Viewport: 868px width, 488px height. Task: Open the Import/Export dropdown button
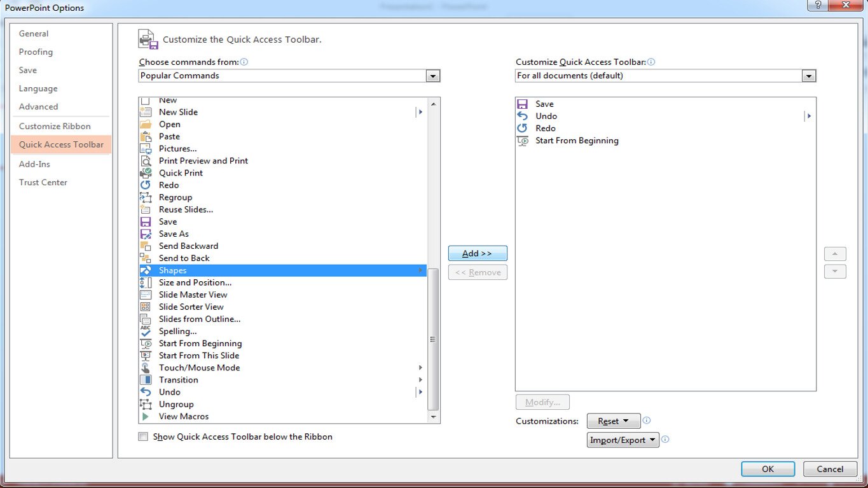click(x=623, y=440)
